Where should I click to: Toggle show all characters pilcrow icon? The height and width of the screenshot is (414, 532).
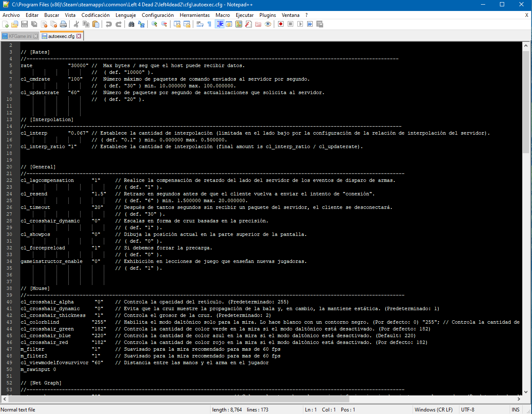[210, 24]
